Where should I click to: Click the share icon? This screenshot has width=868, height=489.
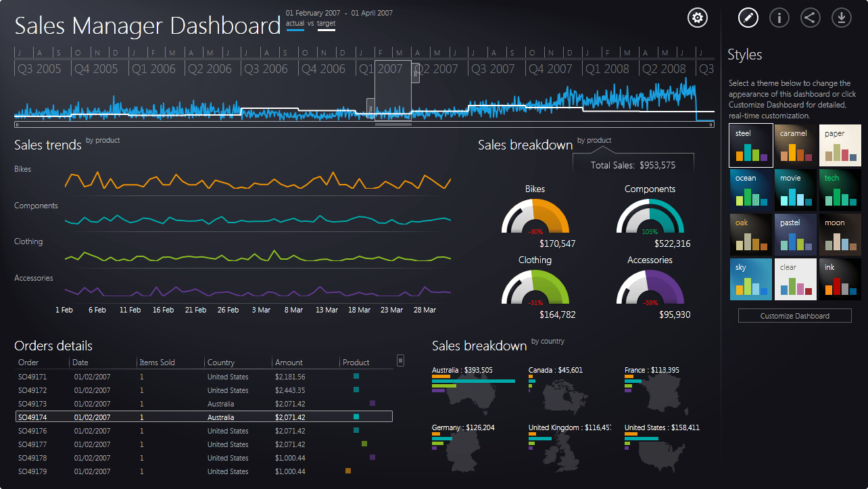[x=810, y=18]
